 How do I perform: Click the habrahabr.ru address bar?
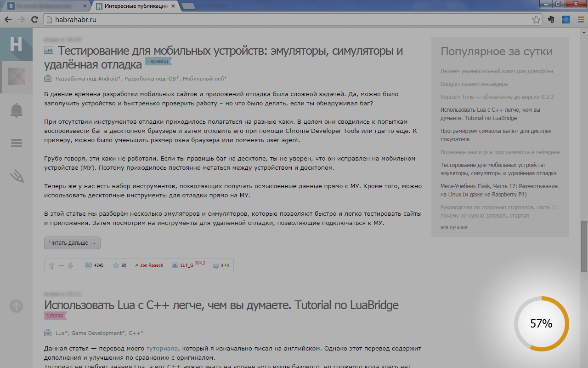coord(285,19)
